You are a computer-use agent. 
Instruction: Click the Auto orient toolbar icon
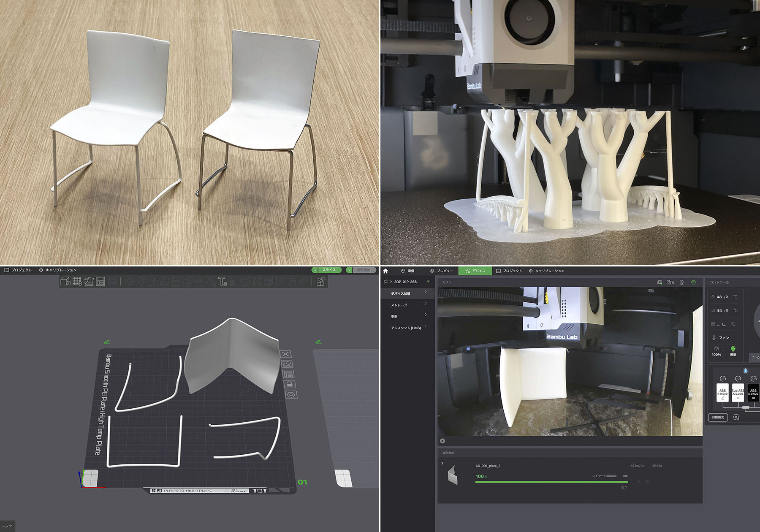(x=89, y=282)
